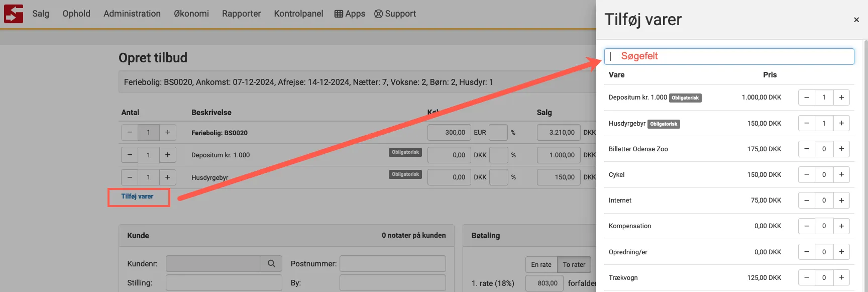Close the Tilføj varer panel
The height and width of the screenshot is (292, 868).
pyautogui.click(x=856, y=20)
